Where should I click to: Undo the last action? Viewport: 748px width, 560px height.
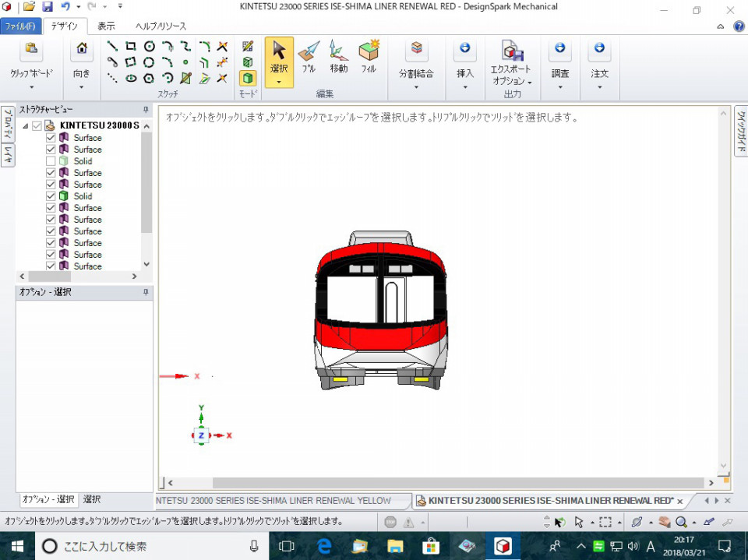coord(65,7)
